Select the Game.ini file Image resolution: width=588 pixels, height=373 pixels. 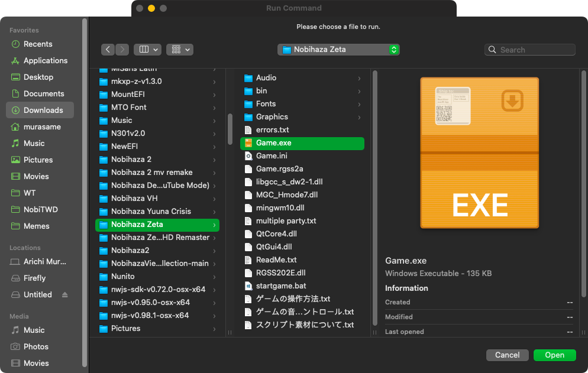tap(271, 155)
